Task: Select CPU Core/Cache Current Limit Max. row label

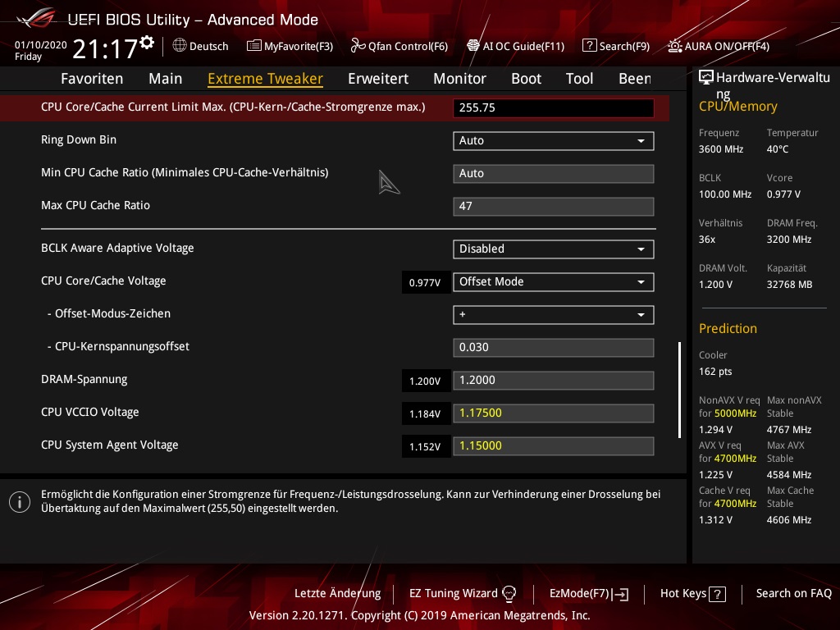Action: coord(233,107)
